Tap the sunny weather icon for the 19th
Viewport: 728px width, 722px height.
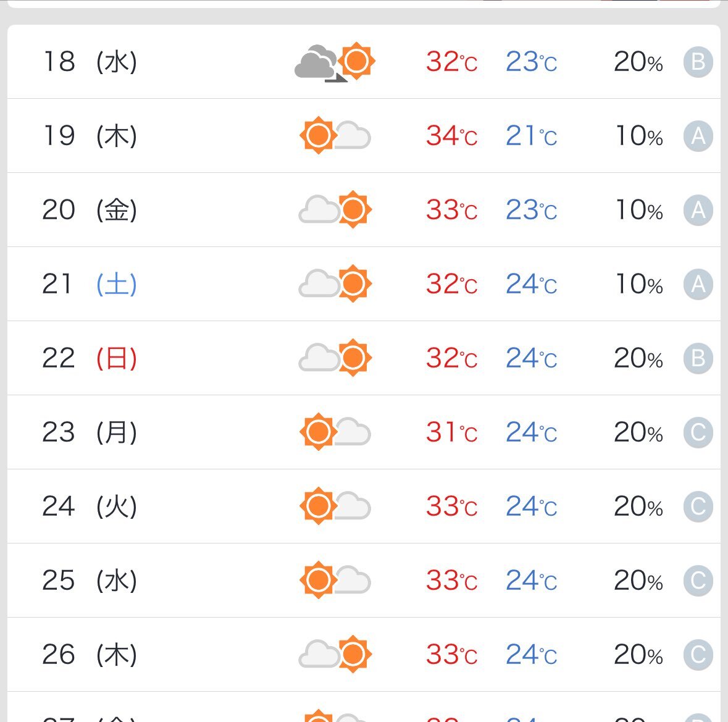(x=335, y=136)
